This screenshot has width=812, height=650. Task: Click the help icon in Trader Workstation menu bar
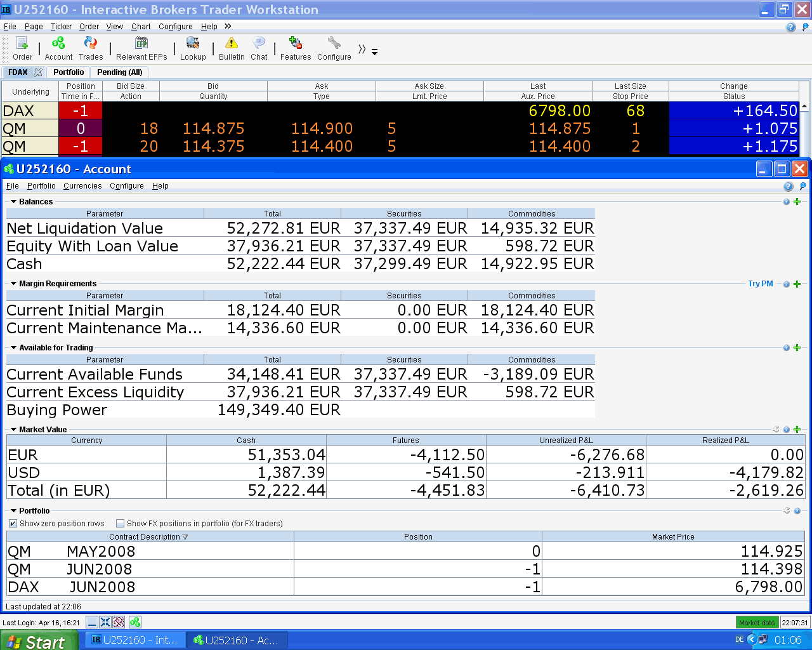tap(790, 27)
